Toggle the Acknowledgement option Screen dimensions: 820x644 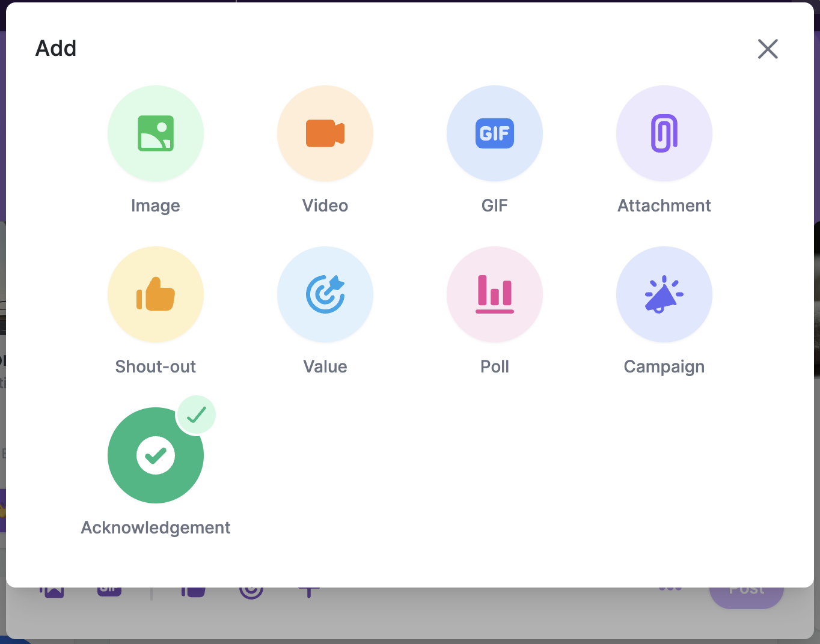156,455
